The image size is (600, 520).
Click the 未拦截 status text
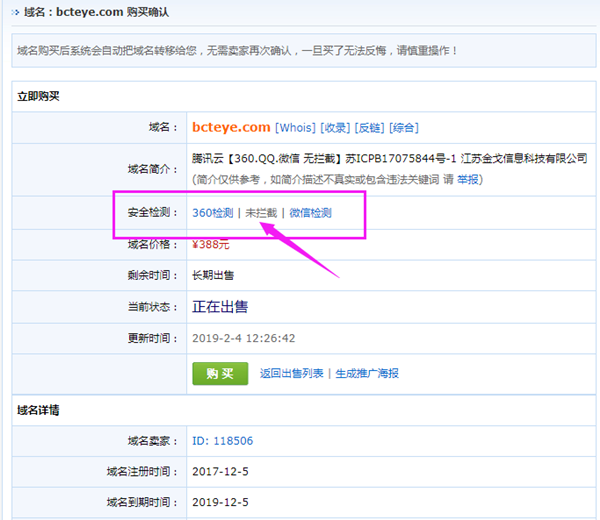[260, 213]
